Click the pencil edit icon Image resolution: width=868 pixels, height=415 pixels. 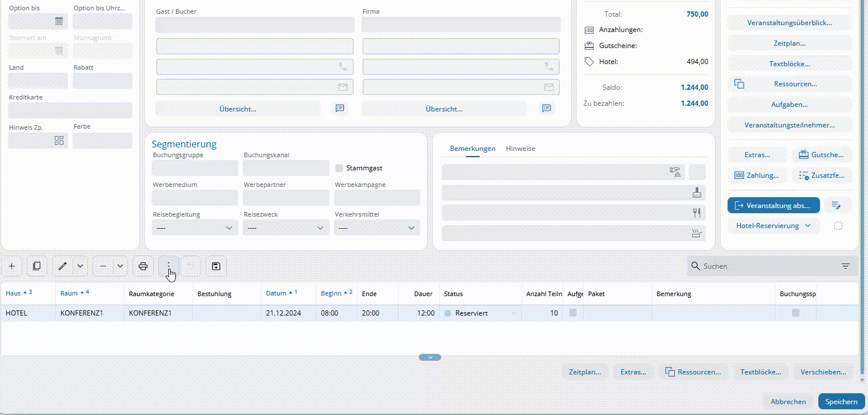tap(63, 266)
